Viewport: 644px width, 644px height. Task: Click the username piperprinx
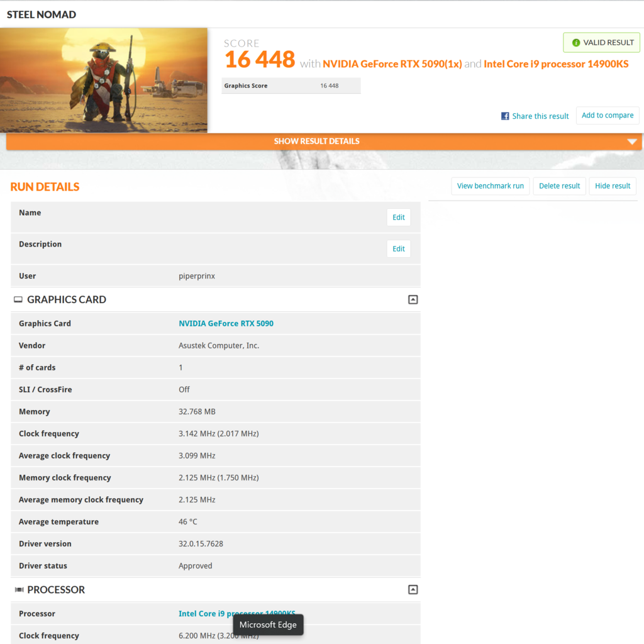coord(197,276)
